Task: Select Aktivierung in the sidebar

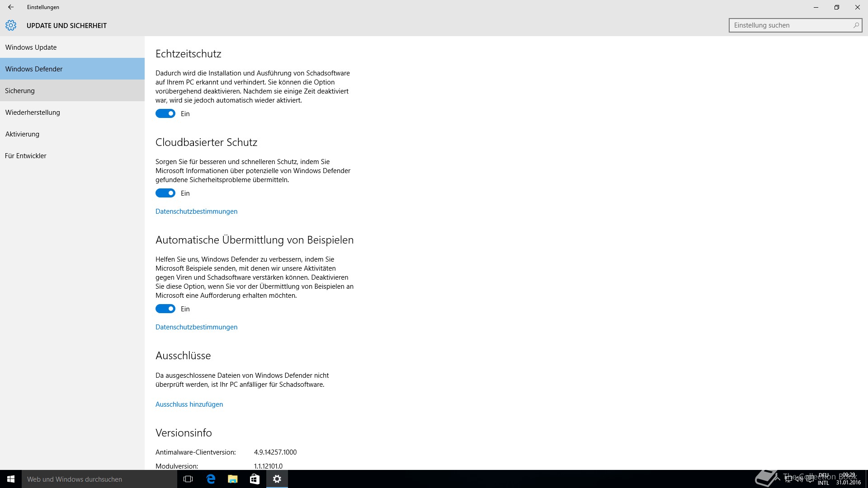Action: click(x=72, y=134)
